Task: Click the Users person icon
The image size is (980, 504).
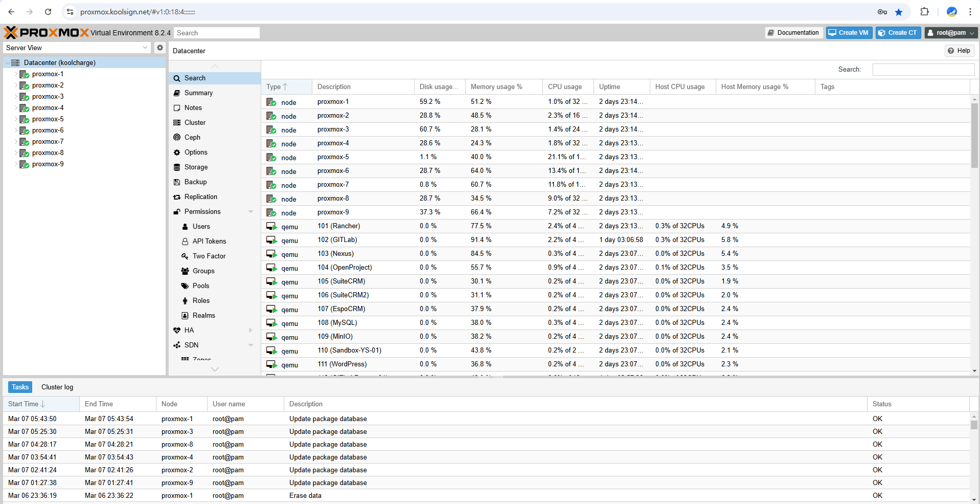Action: click(185, 227)
